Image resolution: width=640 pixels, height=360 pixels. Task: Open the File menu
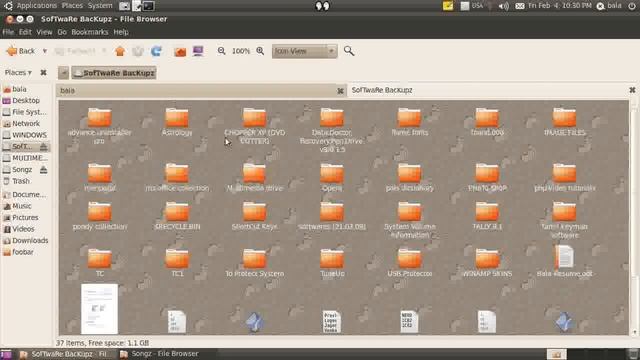pos(8,32)
